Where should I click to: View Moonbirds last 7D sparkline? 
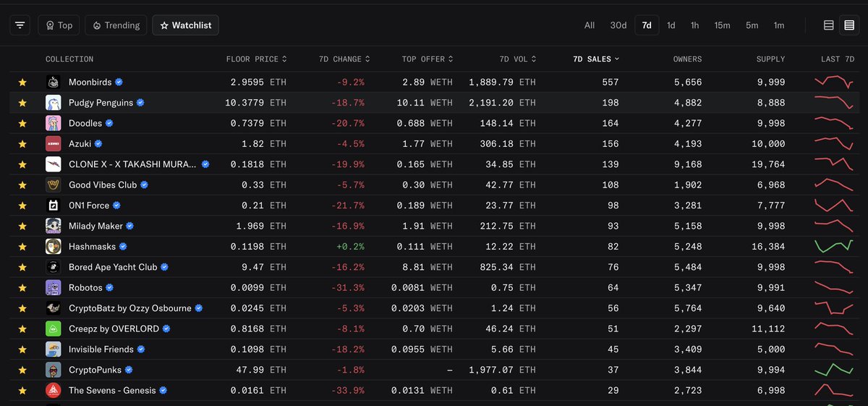click(834, 82)
